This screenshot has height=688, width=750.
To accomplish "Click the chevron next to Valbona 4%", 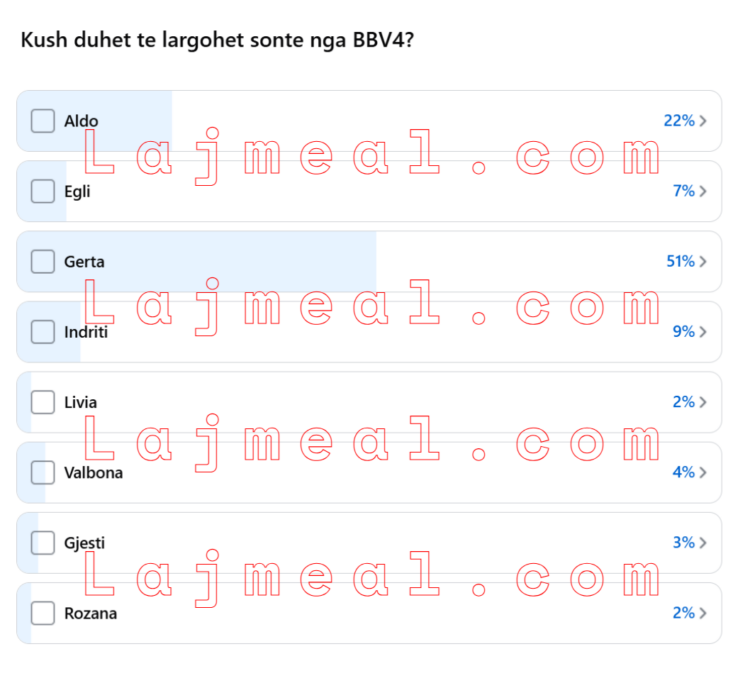I will [703, 472].
